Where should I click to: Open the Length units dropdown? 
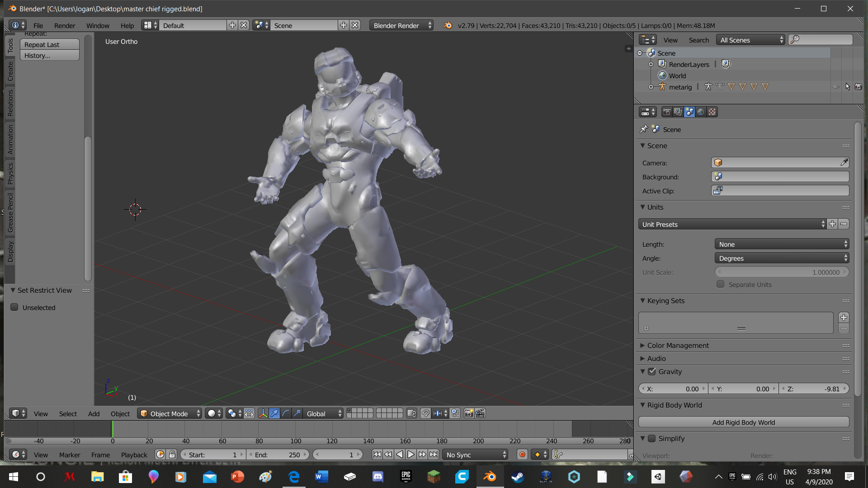pyautogui.click(x=782, y=244)
